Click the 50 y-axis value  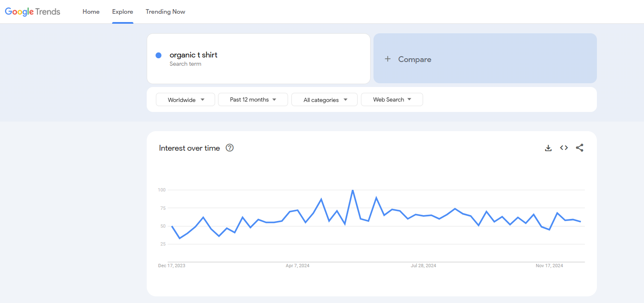(163, 226)
